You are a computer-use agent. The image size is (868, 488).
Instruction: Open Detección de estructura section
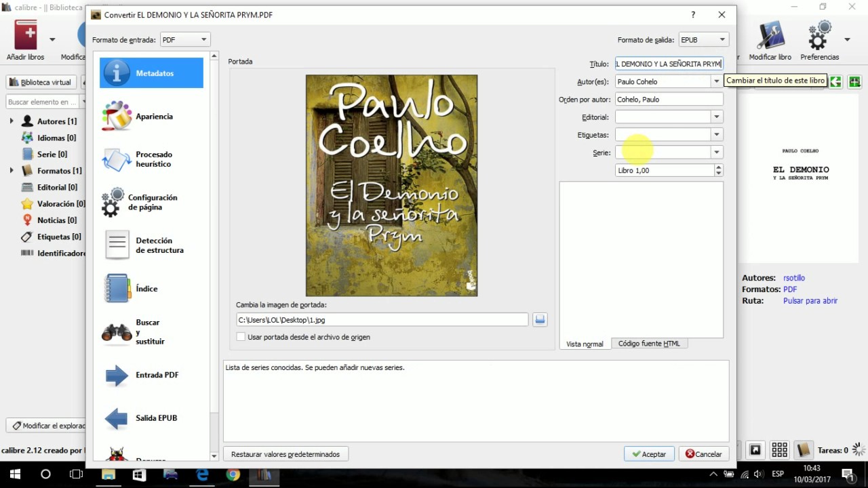[151, 245]
